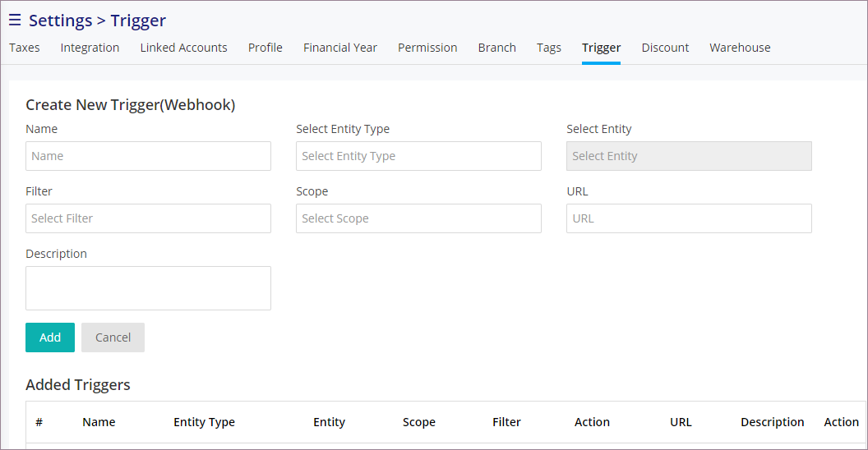Image resolution: width=868 pixels, height=450 pixels.
Task: Open the hamburger menu icon
Action: (x=15, y=21)
